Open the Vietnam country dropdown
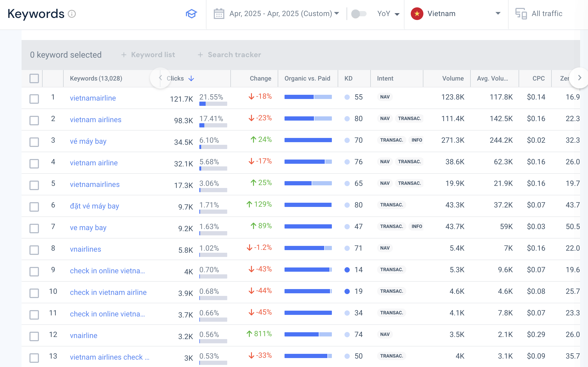 [x=456, y=14]
